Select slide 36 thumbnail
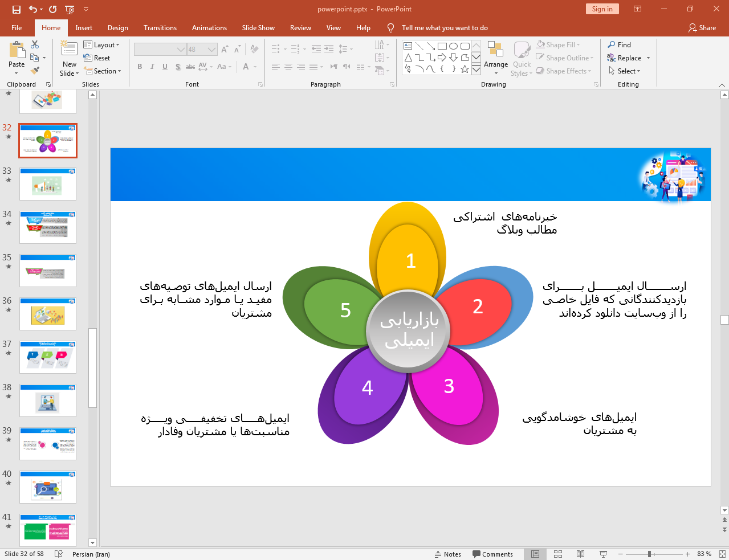 pos(48,314)
